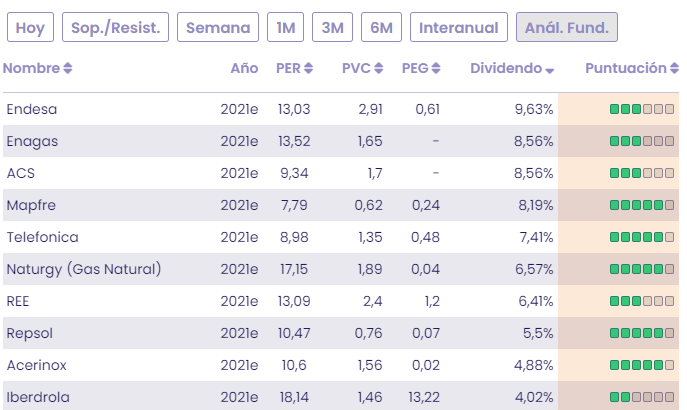Open the Interanual tab
Screen dimensions: 687x410
pyautogui.click(x=459, y=27)
